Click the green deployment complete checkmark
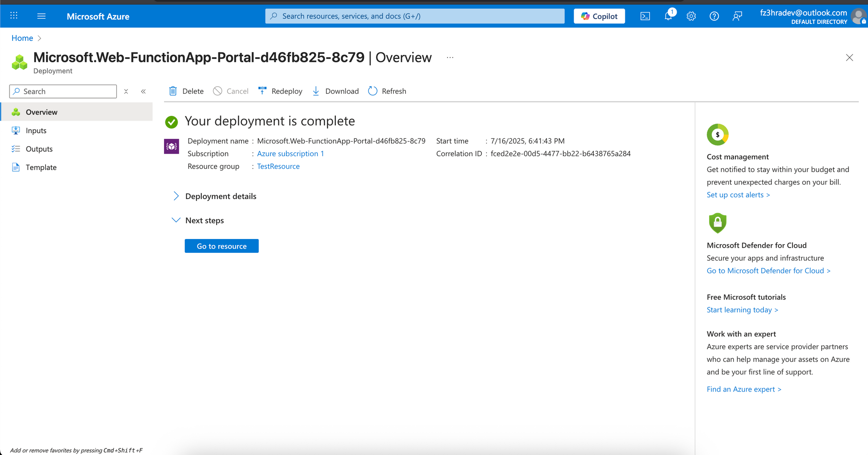Image resolution: width=868 pixels, height=455 pixels. (x=171, y=122)
